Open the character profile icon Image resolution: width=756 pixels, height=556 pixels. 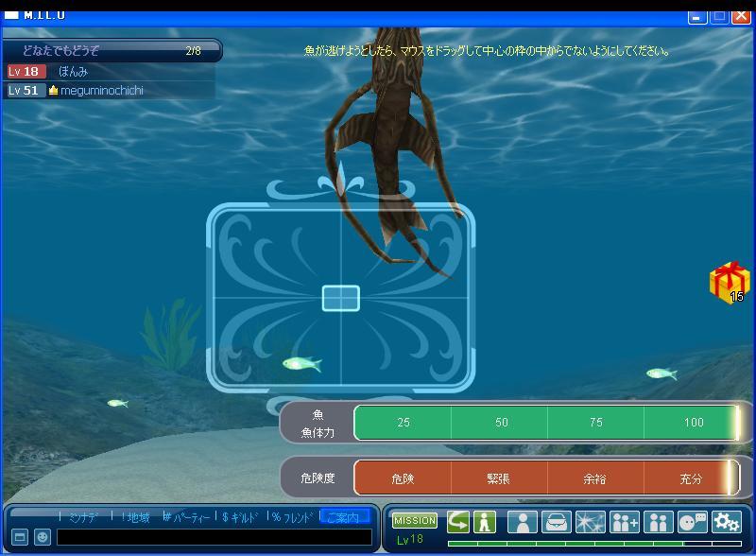[x=522, y=521]
